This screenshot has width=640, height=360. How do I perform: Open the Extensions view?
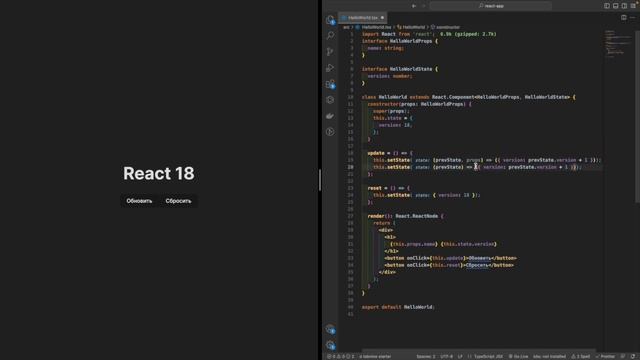pyautogui.click(x=330, y=84)
